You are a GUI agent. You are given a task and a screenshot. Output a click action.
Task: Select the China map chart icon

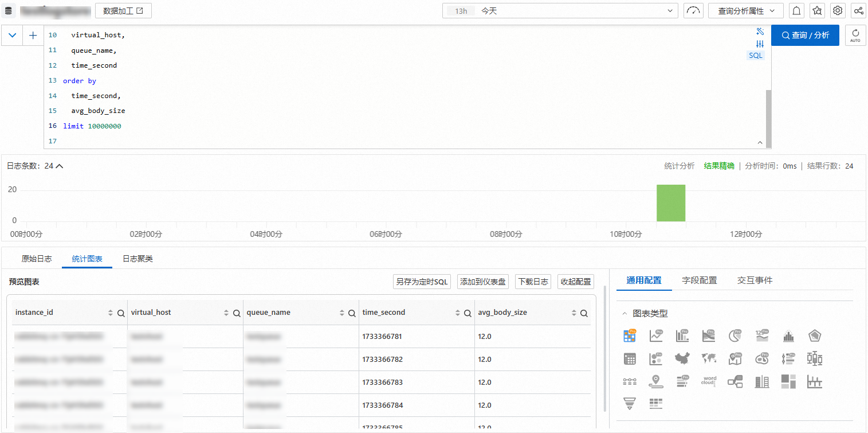pyautogui.click(x=682, y=359)
